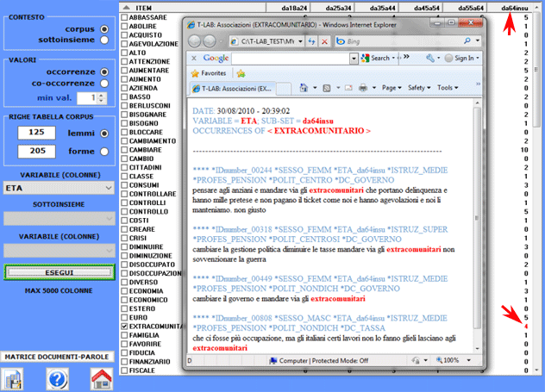Select the sottoinsieme radio button
The height and width of the screenshot is (392, 545).
pyautogui.click(x=104, y=40)
